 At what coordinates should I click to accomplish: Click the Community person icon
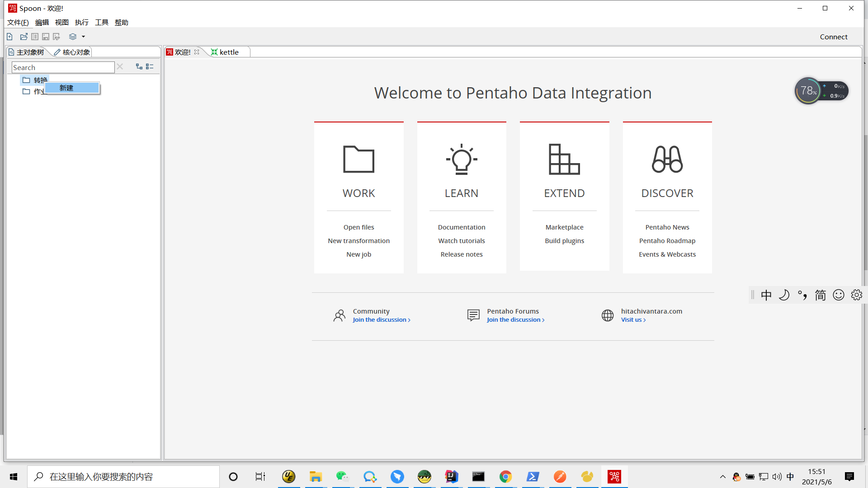[339, 315]
